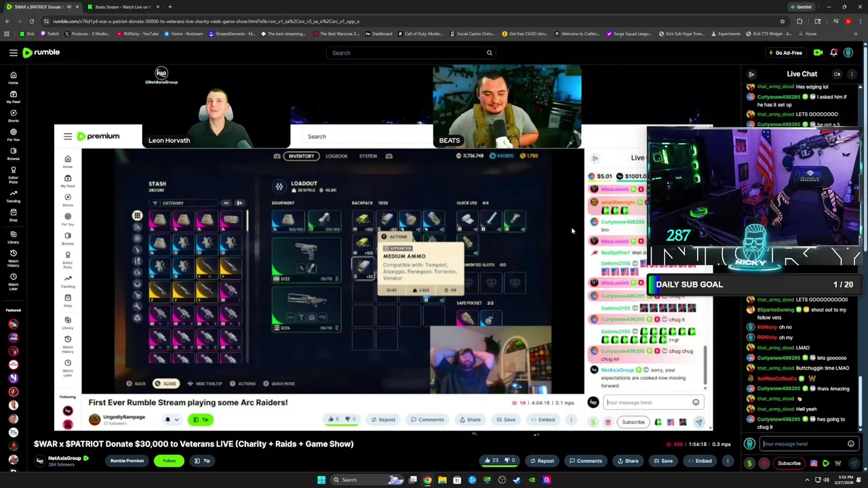Open For You in the outer left sidebar
This screenshot has height=488, width=868.
coord(13,135)
